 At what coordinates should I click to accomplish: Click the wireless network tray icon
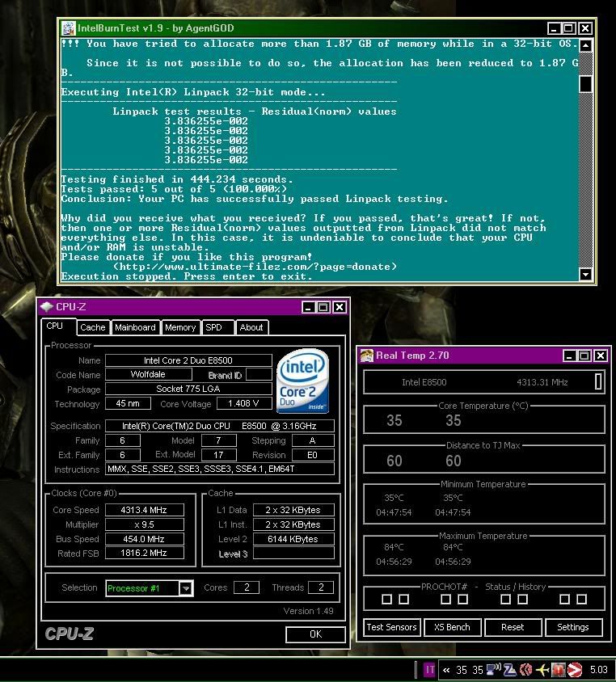point(494,670)
